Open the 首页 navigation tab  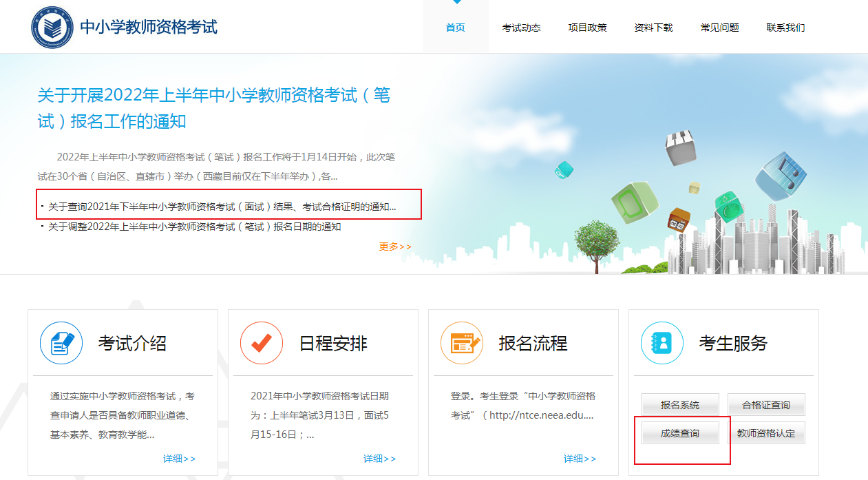(x=455, y=28)
